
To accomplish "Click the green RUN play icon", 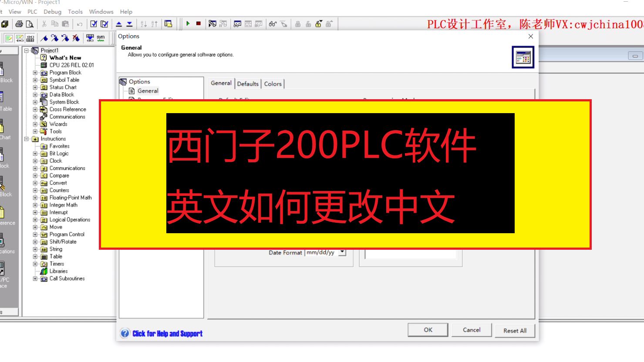I will (188, 23).
